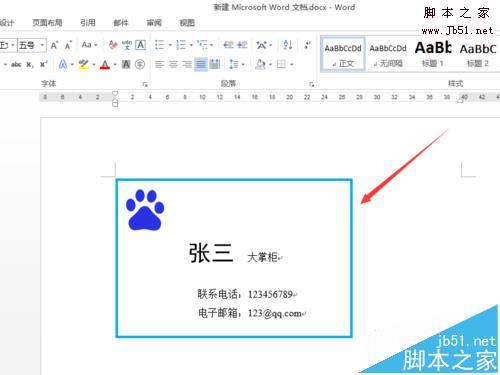Viewport: 500px width, 375px height.
Task: Apply the Character Border icon
Action: click(140, 45)
